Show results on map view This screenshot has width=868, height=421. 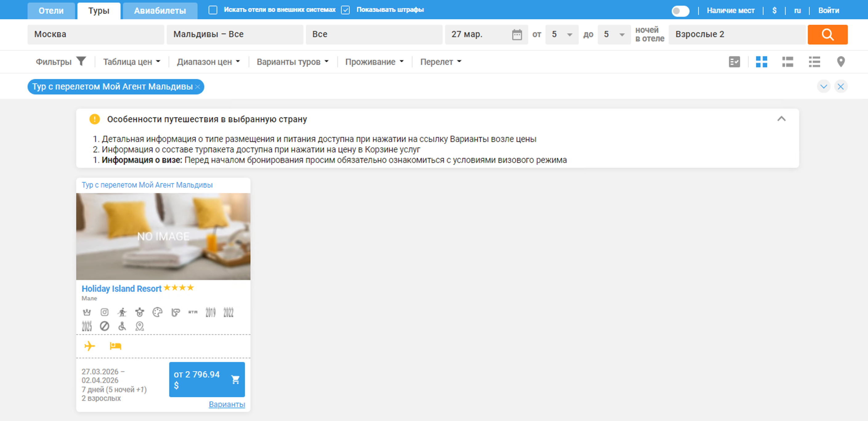pyautogui.click(x=841, y=62)
